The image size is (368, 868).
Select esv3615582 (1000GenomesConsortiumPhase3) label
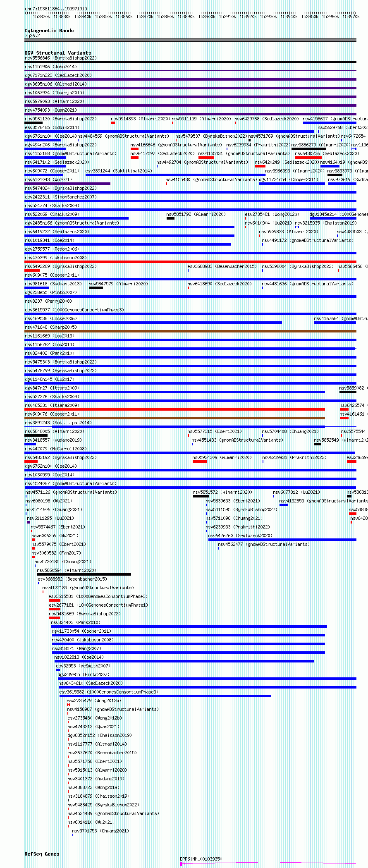pyautogui.click(x=109, y=692)
